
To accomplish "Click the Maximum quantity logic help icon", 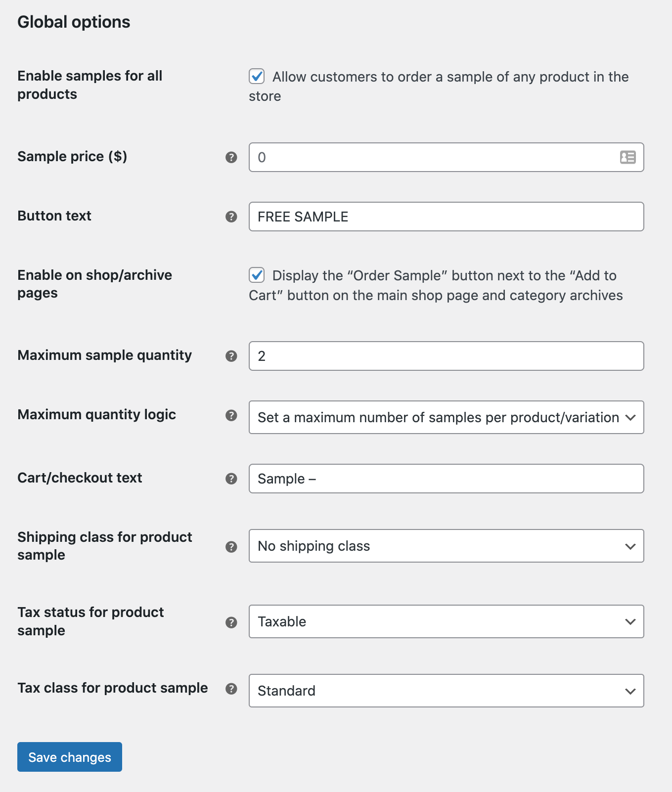I will (231, 416).
